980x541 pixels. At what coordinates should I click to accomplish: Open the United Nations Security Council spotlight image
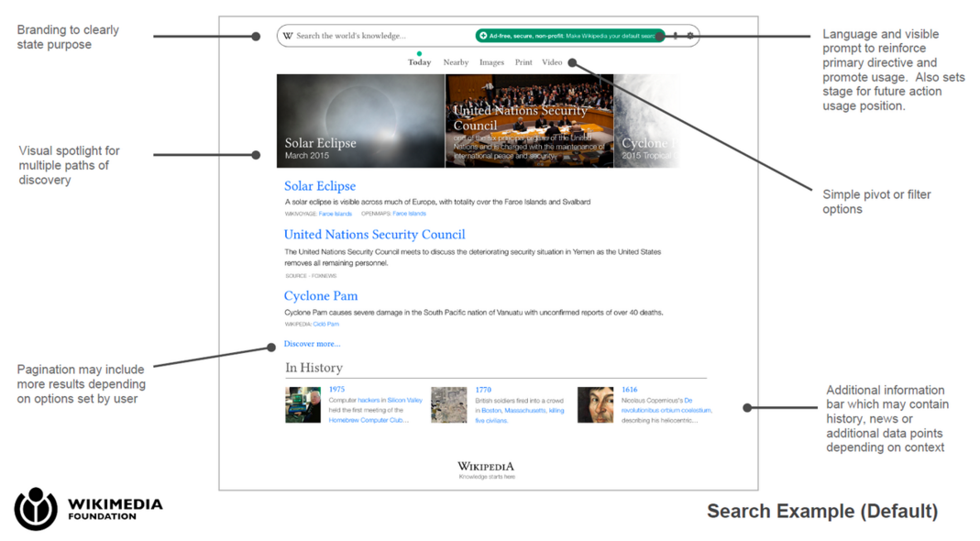click(x=529, y=121)
